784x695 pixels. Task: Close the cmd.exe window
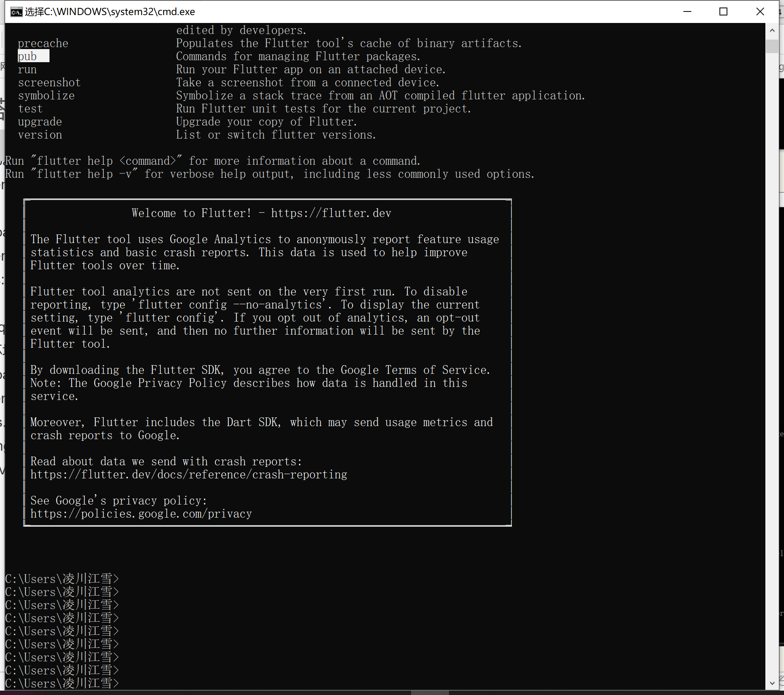760,12
